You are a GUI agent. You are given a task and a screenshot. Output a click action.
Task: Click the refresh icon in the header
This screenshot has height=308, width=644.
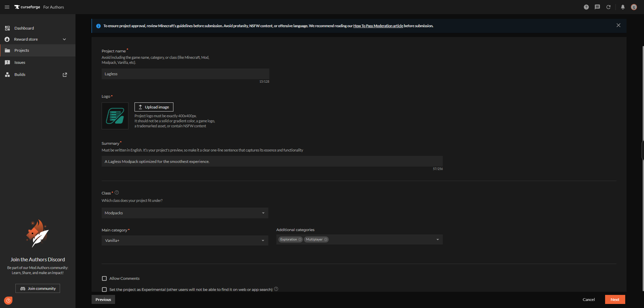(x=608, y=7)
